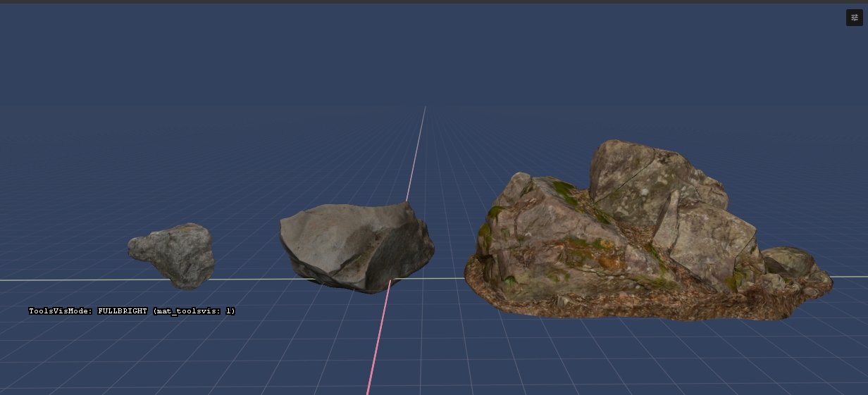This screenshot has height=395, width=868.
Task: Click the pink axis line below center boulder
Action: [x=377, y=338]
